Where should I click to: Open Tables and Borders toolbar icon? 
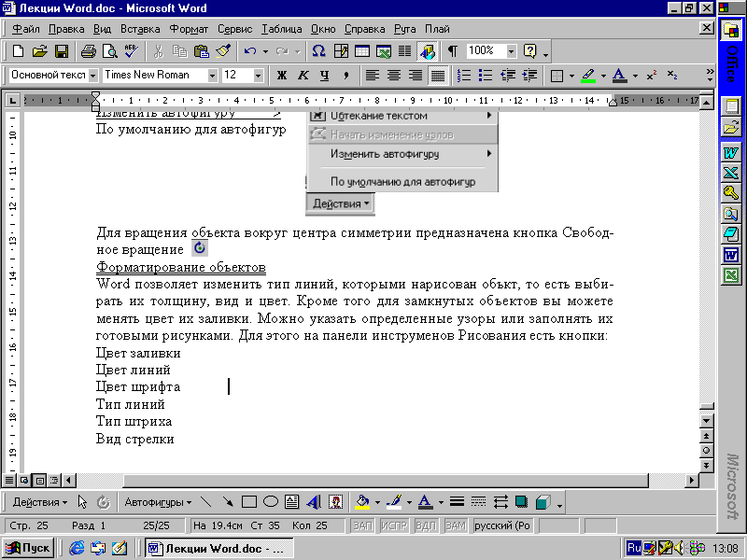point(341,51)
